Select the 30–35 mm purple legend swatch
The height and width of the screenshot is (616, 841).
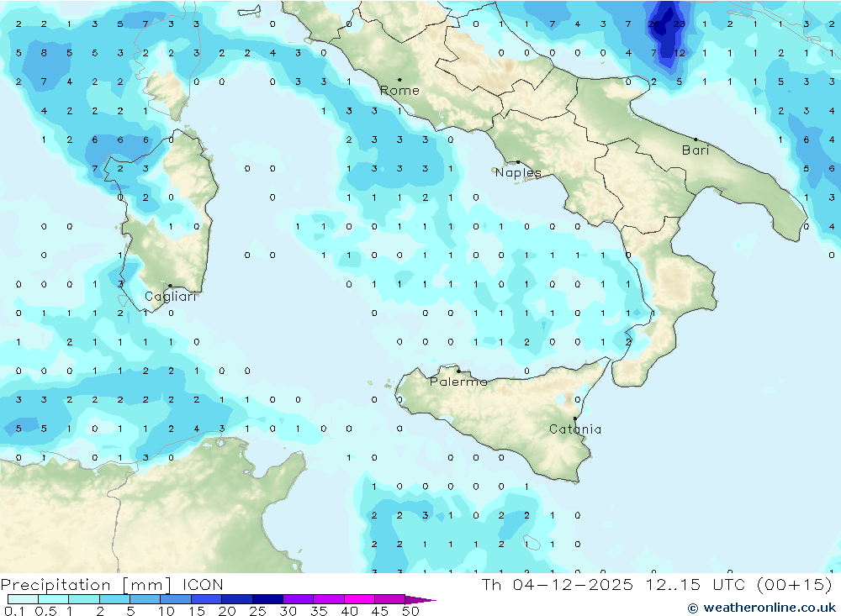[x=299, y=599]
